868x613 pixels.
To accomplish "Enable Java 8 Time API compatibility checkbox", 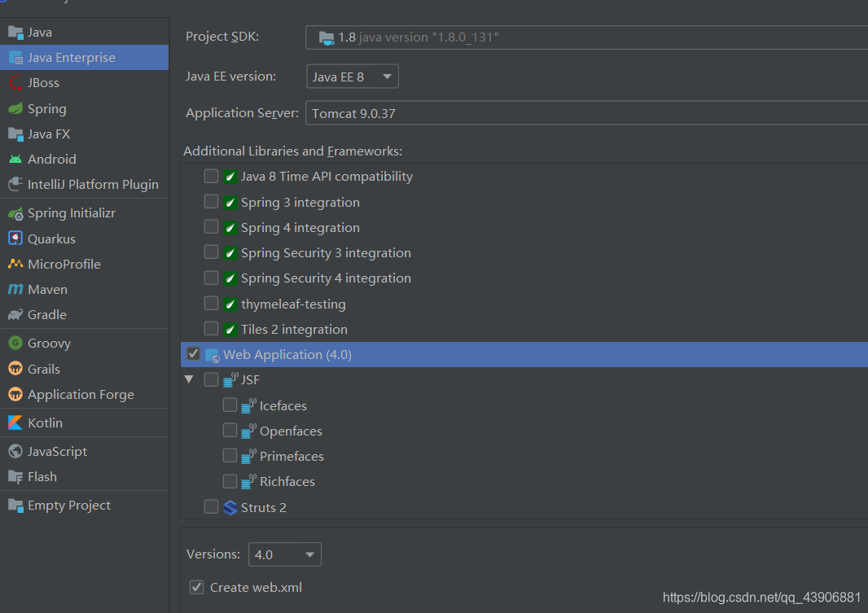I will tap(211, 176).
